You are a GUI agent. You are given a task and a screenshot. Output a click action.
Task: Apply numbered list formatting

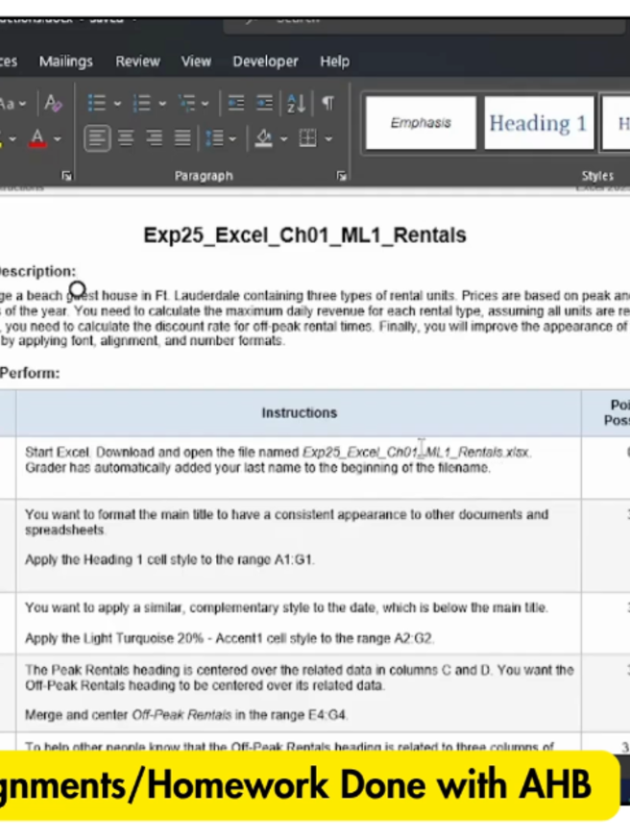click(141, 103)
